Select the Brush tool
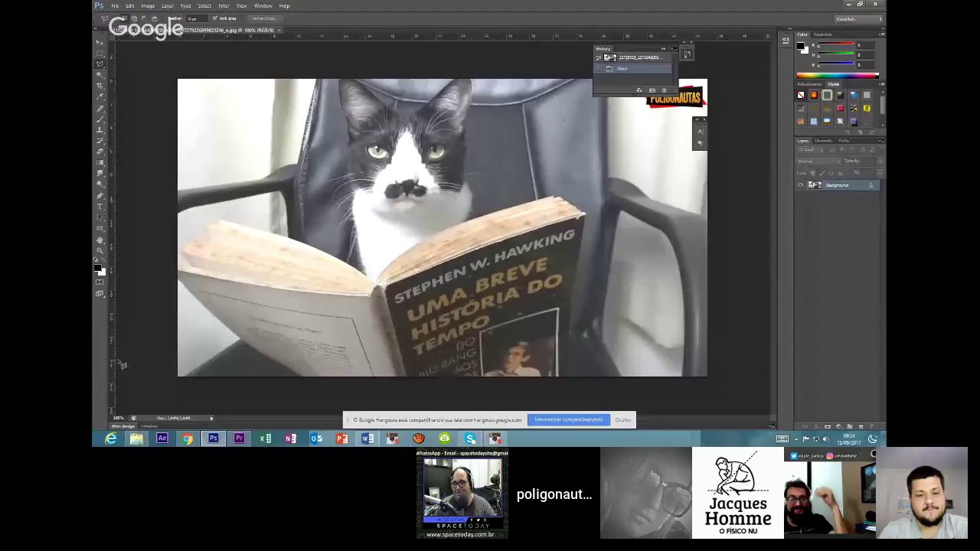980x551 pixels. pyautogui.click(x=100, y=119)
